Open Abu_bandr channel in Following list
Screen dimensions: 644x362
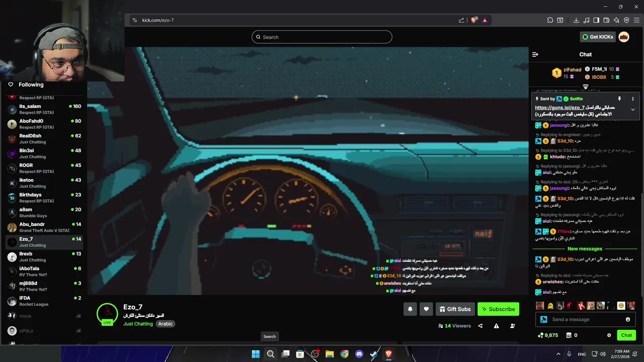pyautogui.click(x=44, y=227)
